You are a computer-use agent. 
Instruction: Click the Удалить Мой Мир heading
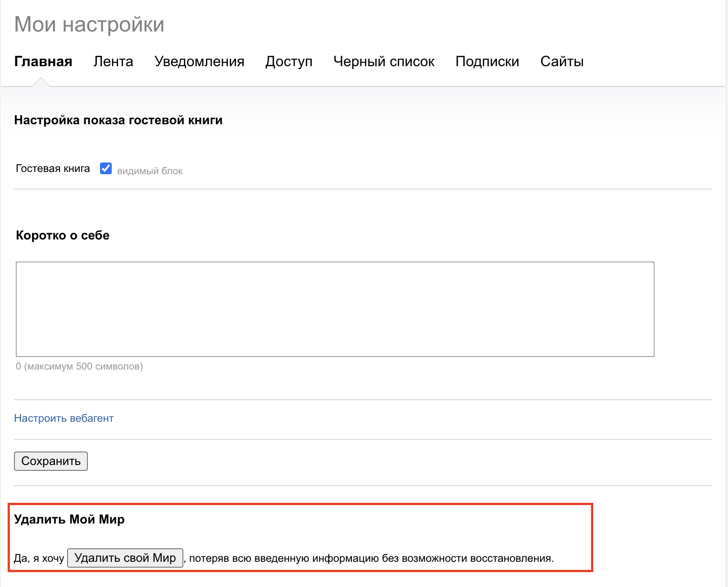[x=69, y=519]
